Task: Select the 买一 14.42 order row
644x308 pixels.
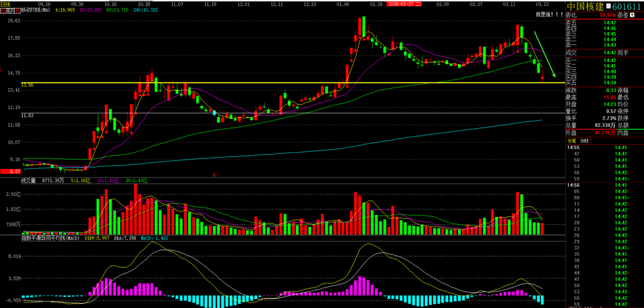Action: pyautogui.click(x=604, y=60)
